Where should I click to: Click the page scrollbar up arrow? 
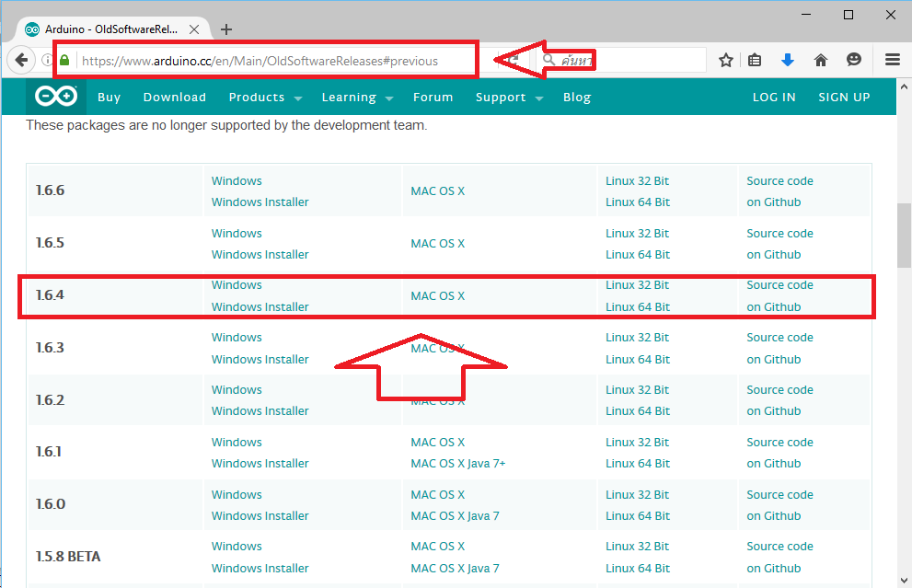pos(904,86)
